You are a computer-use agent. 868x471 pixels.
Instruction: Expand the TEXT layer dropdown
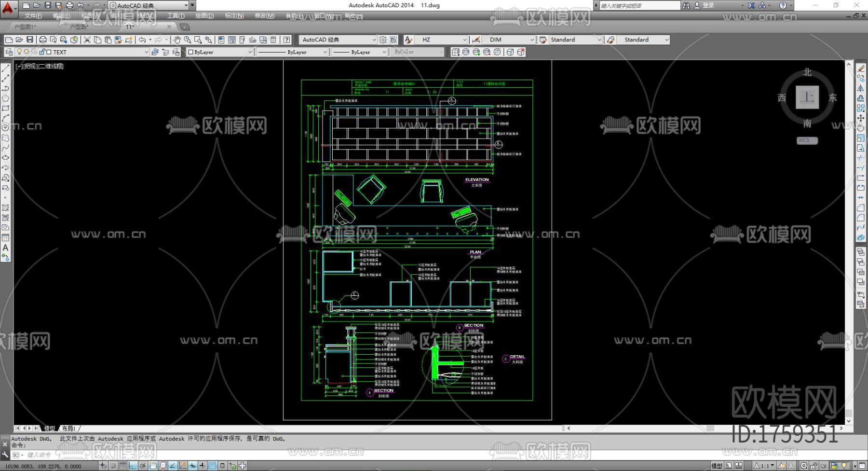point(146,52)
